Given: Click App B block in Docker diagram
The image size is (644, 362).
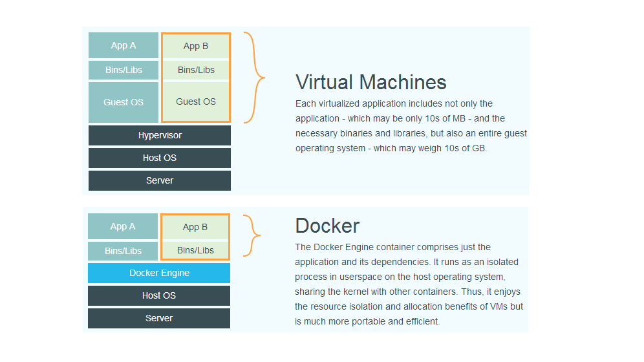Looking at the screenshot, I should [x=195, y=227].
